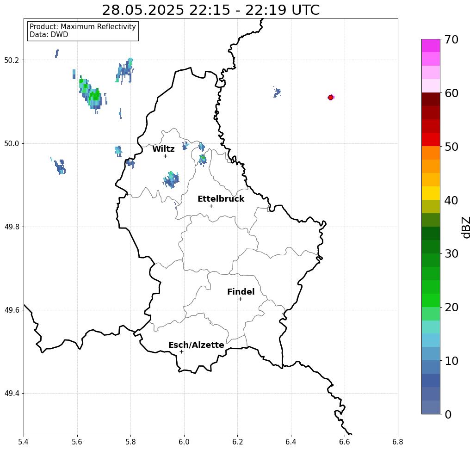Click the longitude tick label 5.6
The image size is (476, 450).
point(77,442)
